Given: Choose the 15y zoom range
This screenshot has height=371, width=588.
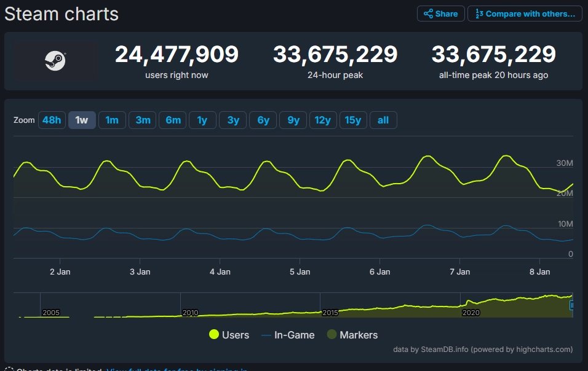Looking at the screenshot, I should 353,120.
